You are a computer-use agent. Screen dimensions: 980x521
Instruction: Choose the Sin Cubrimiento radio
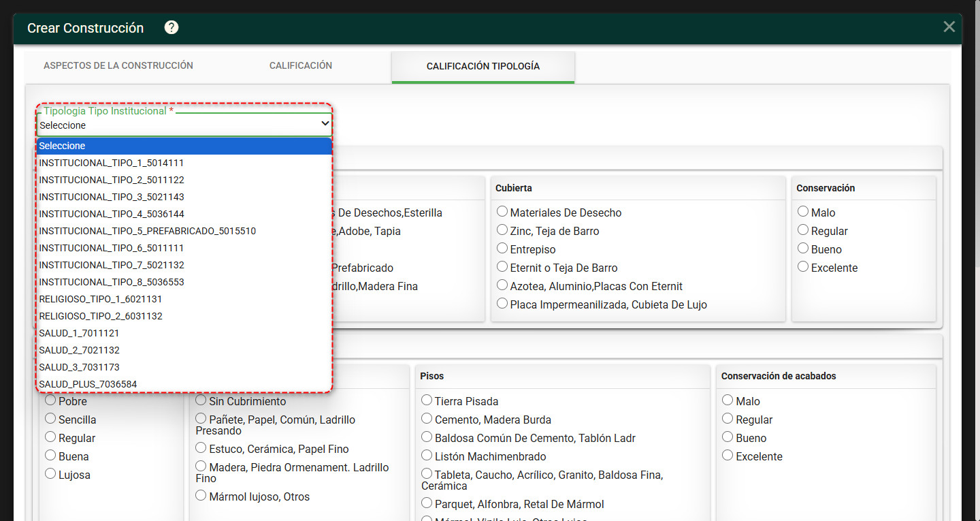(x=201, y=400)
